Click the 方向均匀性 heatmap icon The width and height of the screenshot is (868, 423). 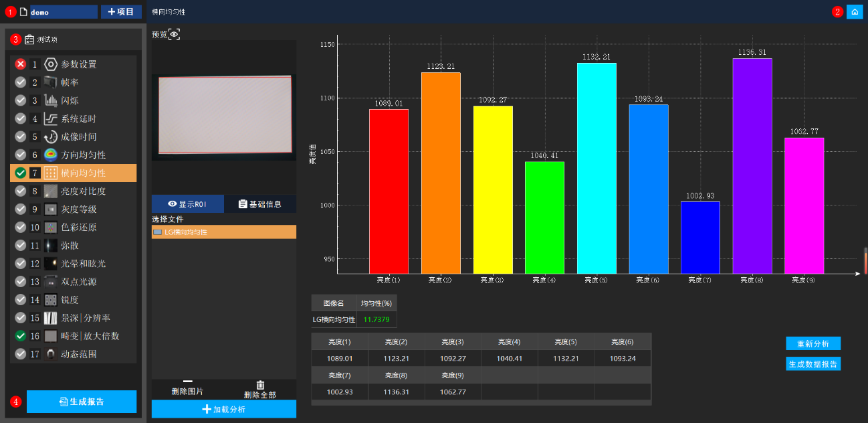pyautogui.click(x=51, y=155)
